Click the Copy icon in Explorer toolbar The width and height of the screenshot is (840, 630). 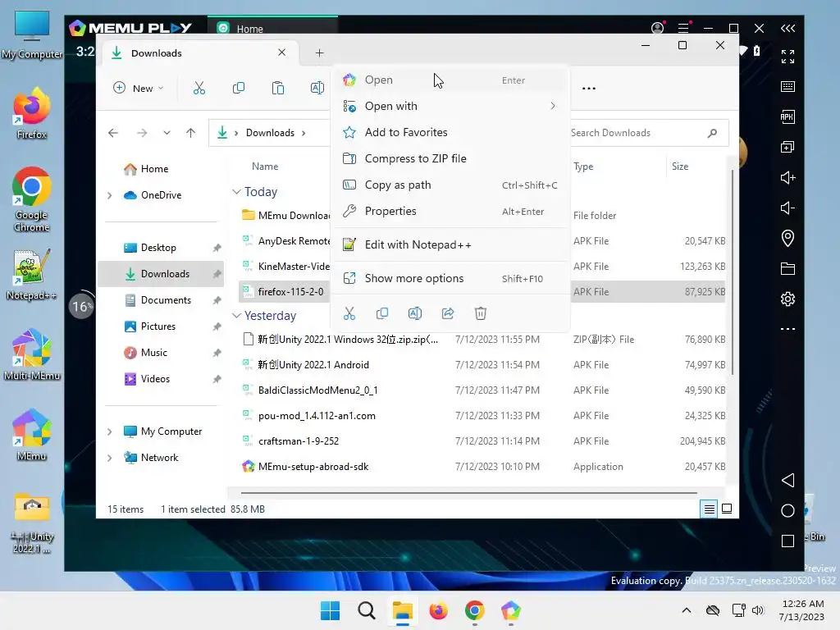coord(239,88)
